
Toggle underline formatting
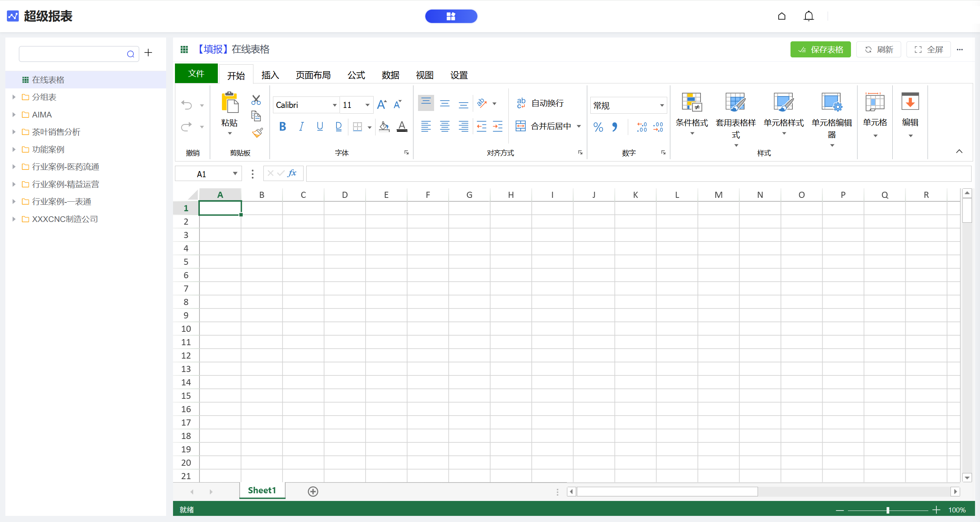tap(320, 127)
